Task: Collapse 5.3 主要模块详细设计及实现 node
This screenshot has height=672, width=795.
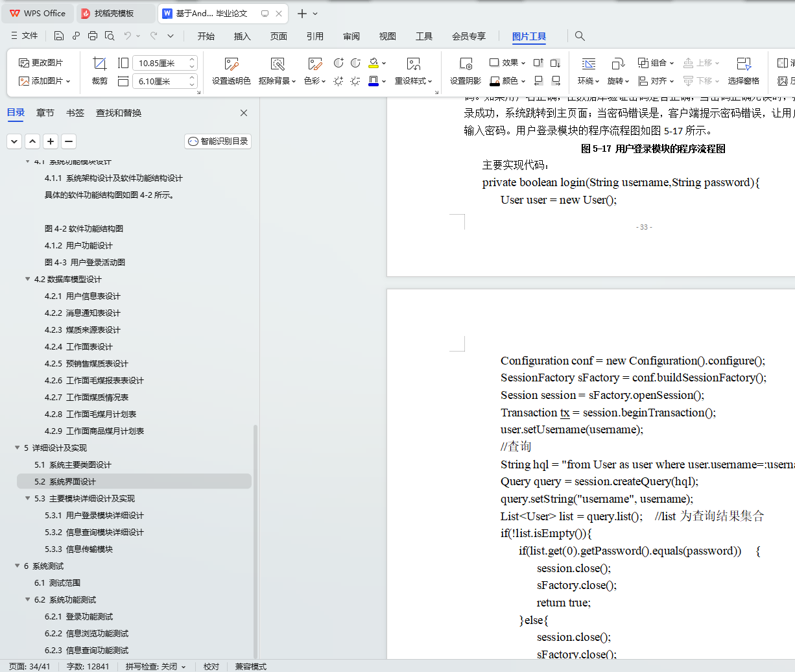Action: click(28, 498)
